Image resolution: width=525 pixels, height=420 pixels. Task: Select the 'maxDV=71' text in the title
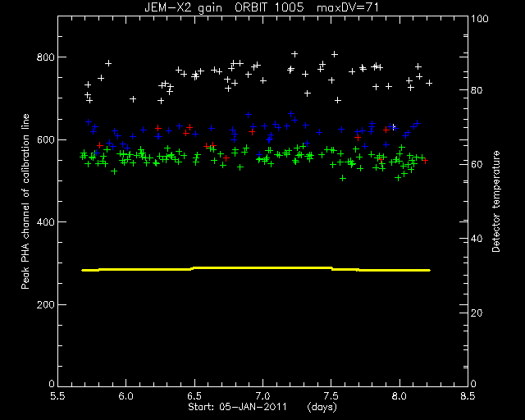click(x=348, y=7)
